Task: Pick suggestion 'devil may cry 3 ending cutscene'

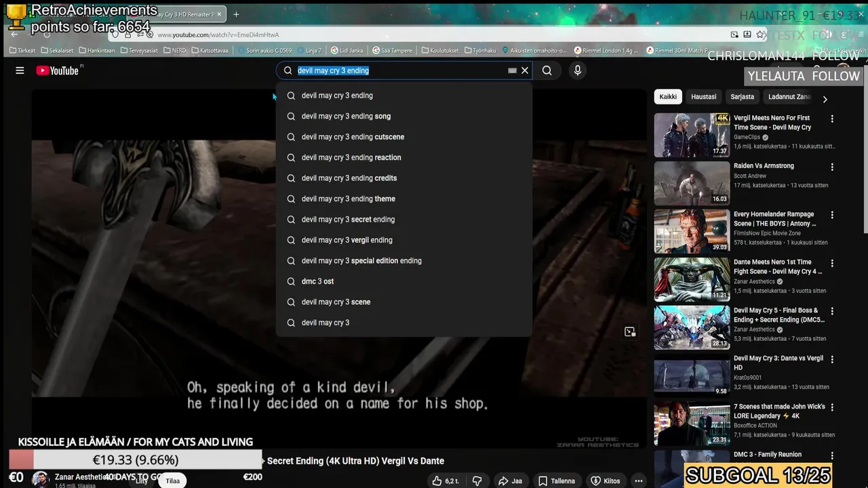Action: [404, 137]
